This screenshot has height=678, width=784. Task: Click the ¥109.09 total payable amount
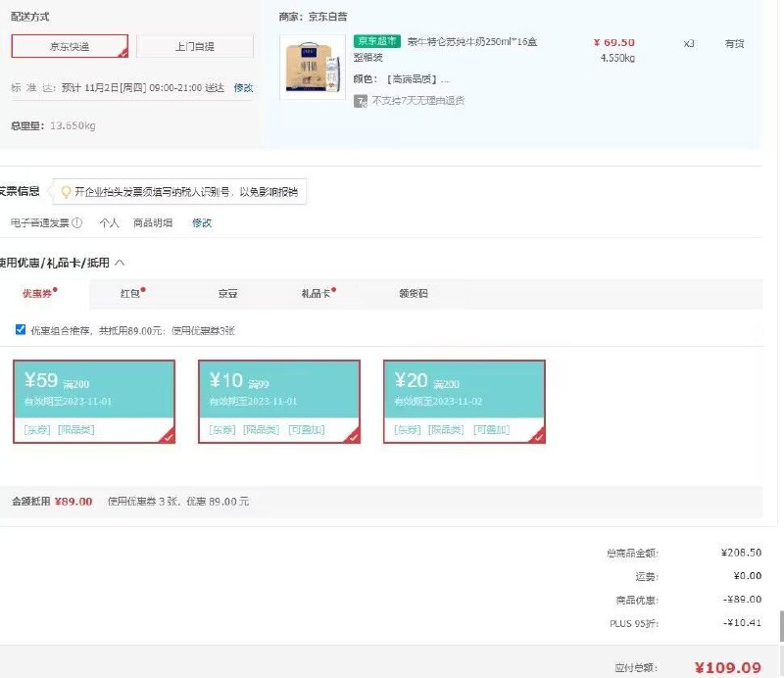(x=728, y=667)
